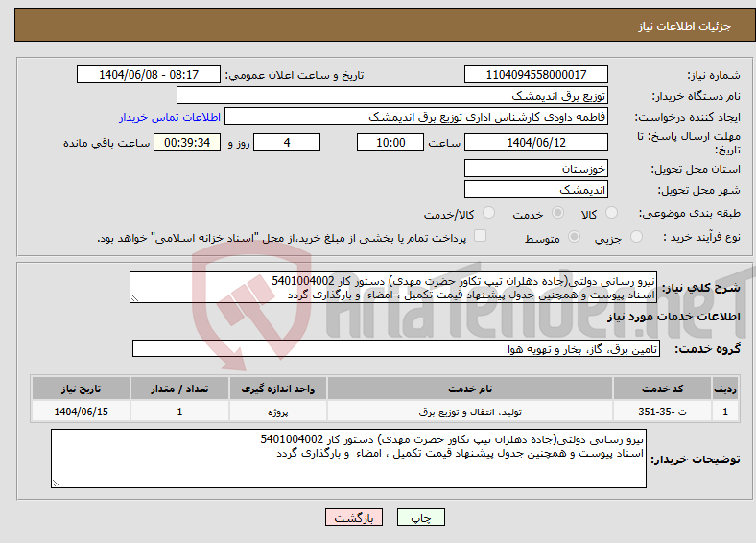Viewport: 756px width, 543px height.
Task: Click the شرح کلی نیاز description textarea
Action: click(x=393, y=287)
